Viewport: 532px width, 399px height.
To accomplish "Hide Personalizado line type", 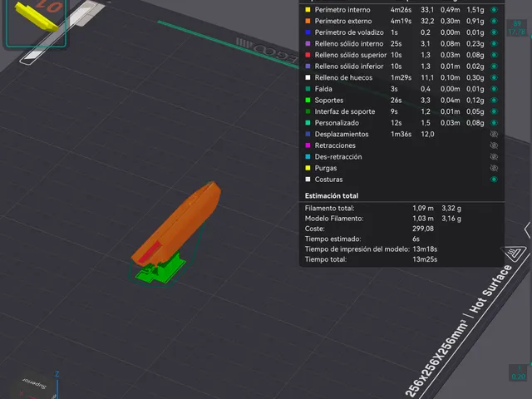I will click(x=494, y=123).
